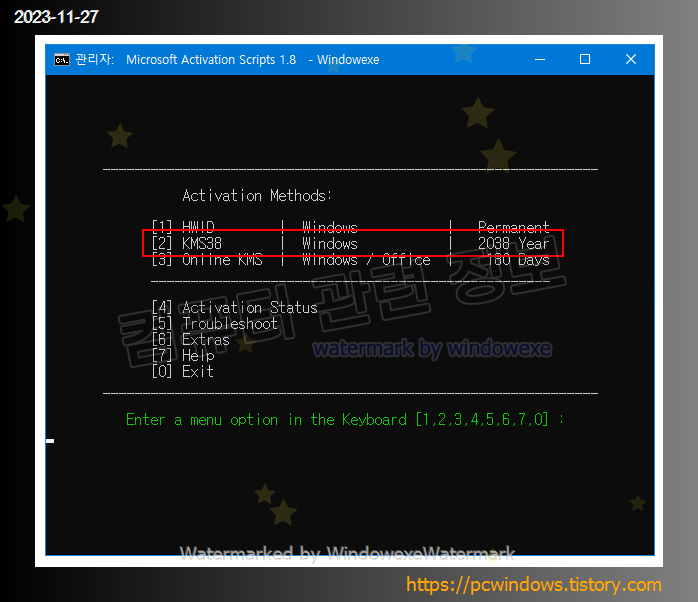The width and height of the screenshot is (698, 602).
Task: Click the green 'Enter a menu option' prompt
Action: (x=345, y=419)
